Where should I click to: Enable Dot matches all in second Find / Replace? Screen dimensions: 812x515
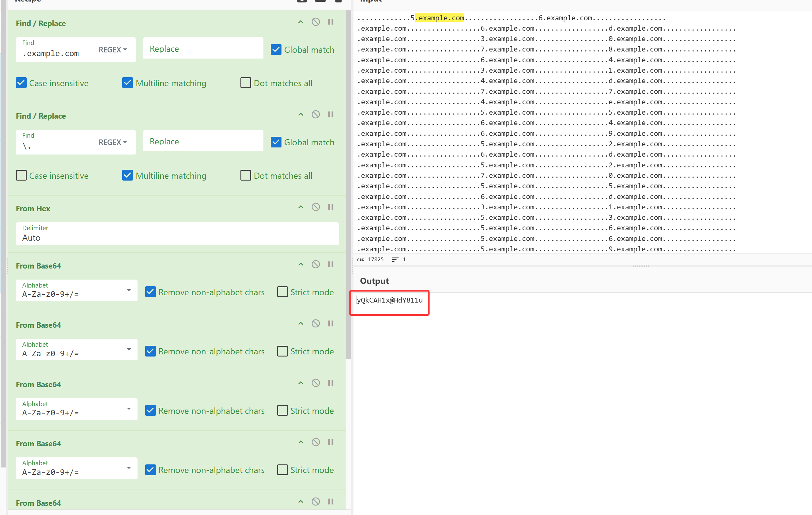(245, 175)
